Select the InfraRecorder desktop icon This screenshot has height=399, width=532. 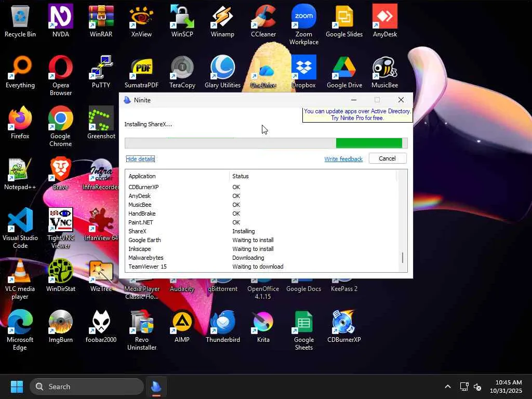tap(101, 174)
